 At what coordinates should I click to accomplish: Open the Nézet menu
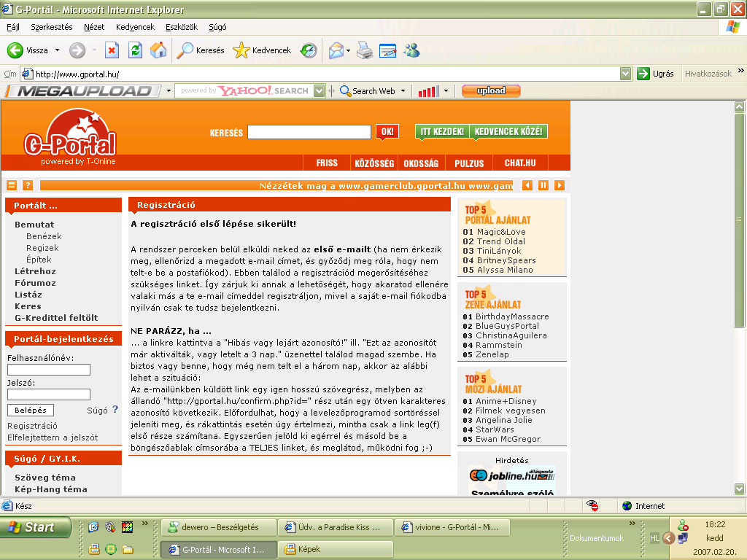coord(94,27)
